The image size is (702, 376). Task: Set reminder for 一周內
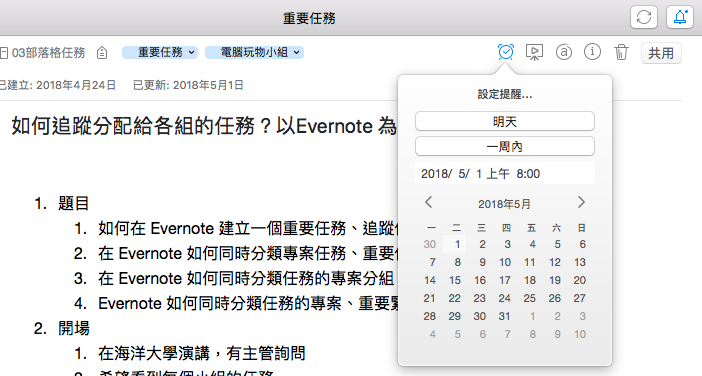[x=505, y=146]
